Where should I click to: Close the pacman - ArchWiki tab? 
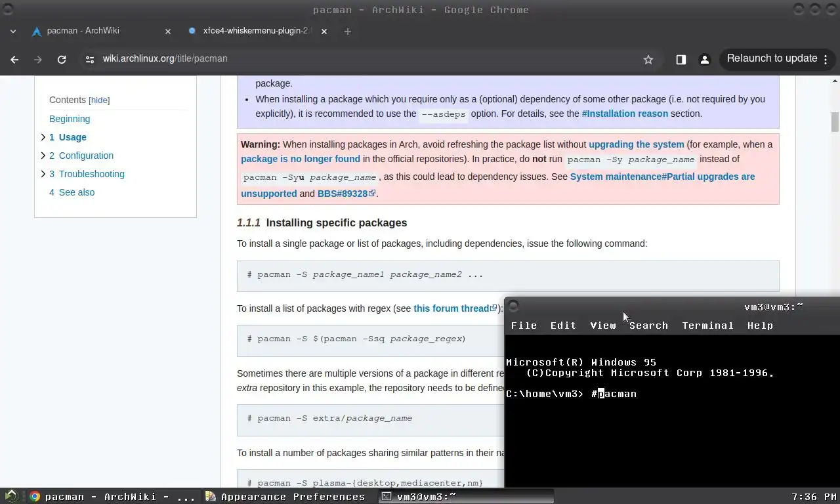click(x=168, y=31)
